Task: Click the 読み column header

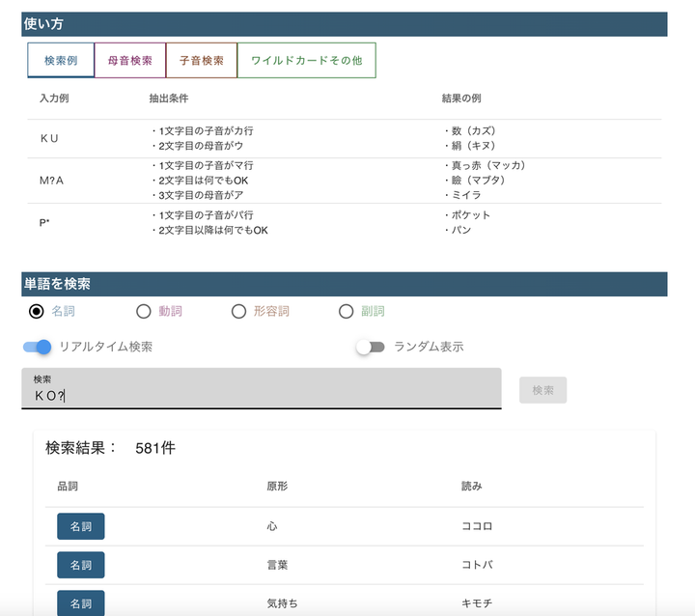Action: pyautogui.click(x=472, y=487)
